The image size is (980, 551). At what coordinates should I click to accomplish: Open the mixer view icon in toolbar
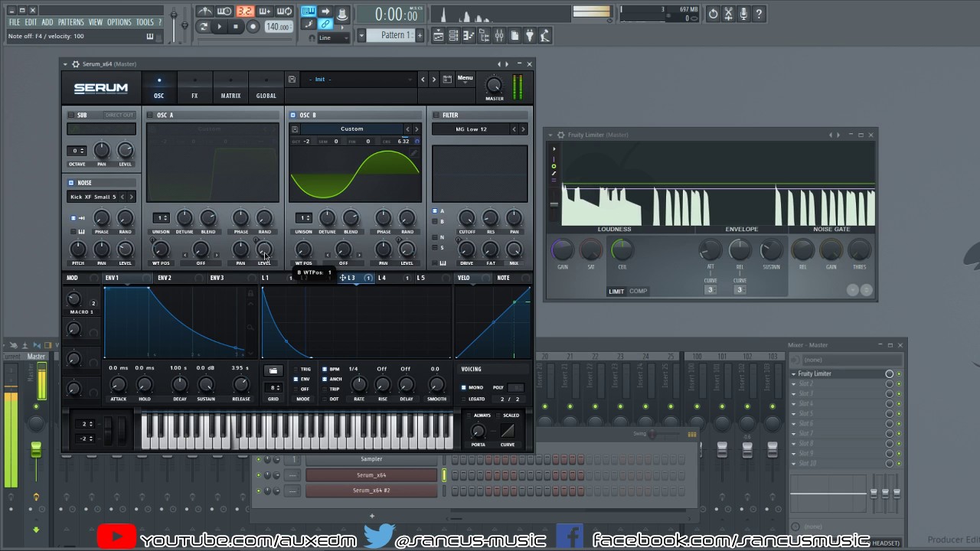tap(499, 35)
